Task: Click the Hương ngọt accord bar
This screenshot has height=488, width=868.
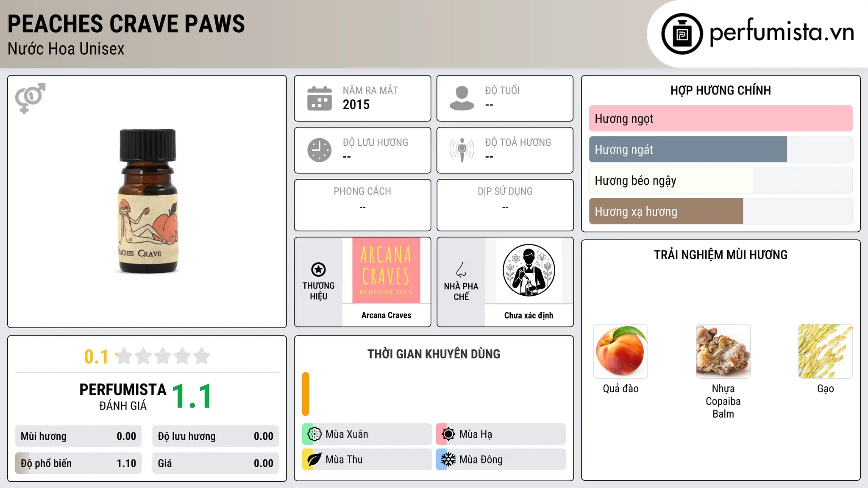Action: pyautogui.click(x=721, y=119)
